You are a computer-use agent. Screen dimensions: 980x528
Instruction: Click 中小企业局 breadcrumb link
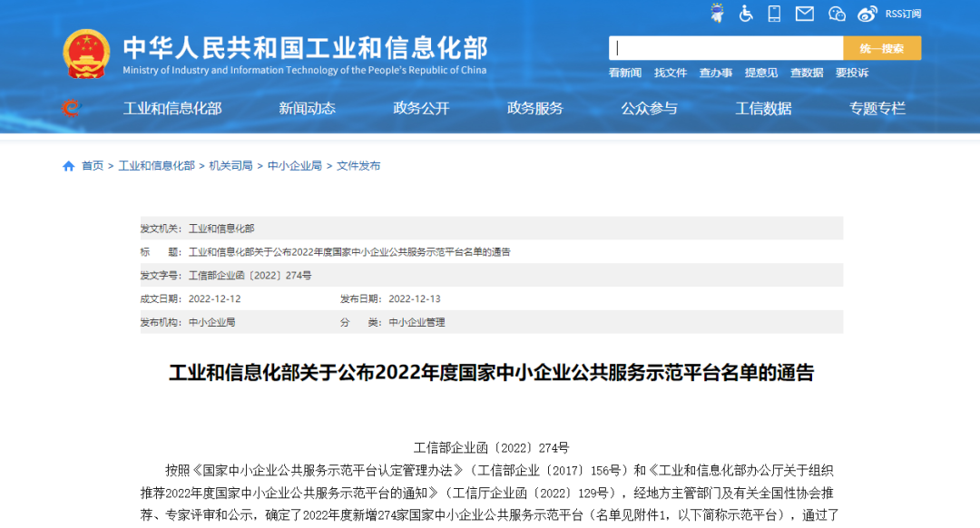pyautogui.click(x=295, y=166)
